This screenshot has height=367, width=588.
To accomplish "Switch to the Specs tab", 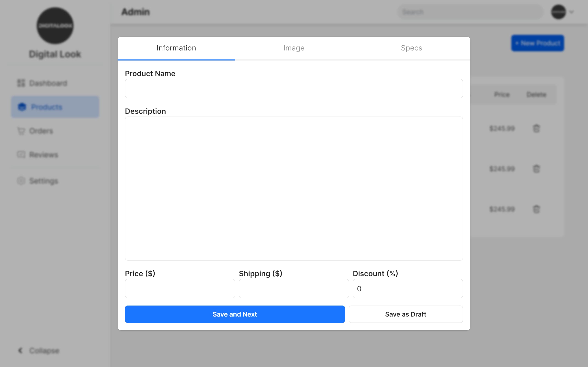I will (411, 48).
